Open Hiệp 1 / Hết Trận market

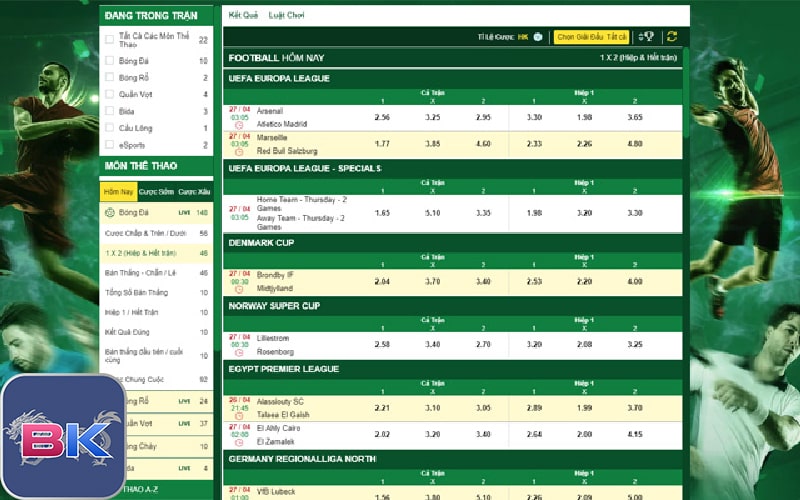coord(156,312)
